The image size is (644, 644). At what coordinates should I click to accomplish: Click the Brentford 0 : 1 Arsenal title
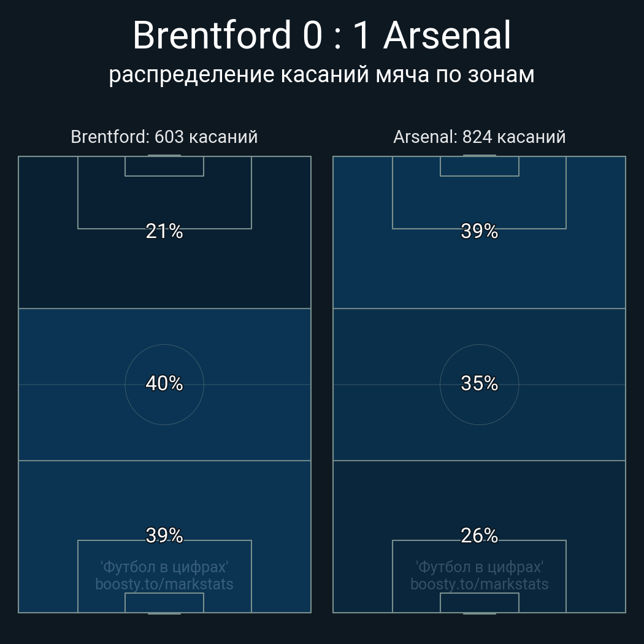pyautogui.click(x=321, y=36)
